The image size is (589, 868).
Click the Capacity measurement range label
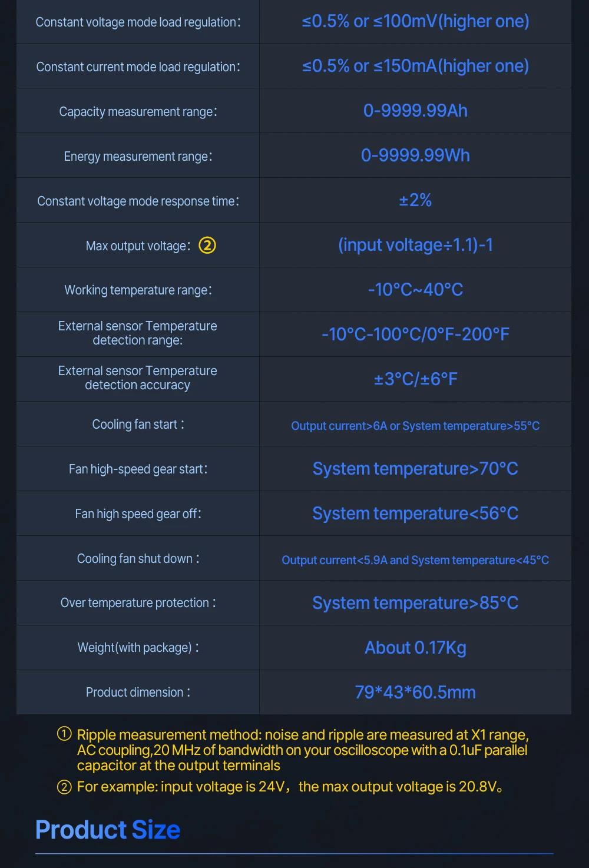coord(138,111)
